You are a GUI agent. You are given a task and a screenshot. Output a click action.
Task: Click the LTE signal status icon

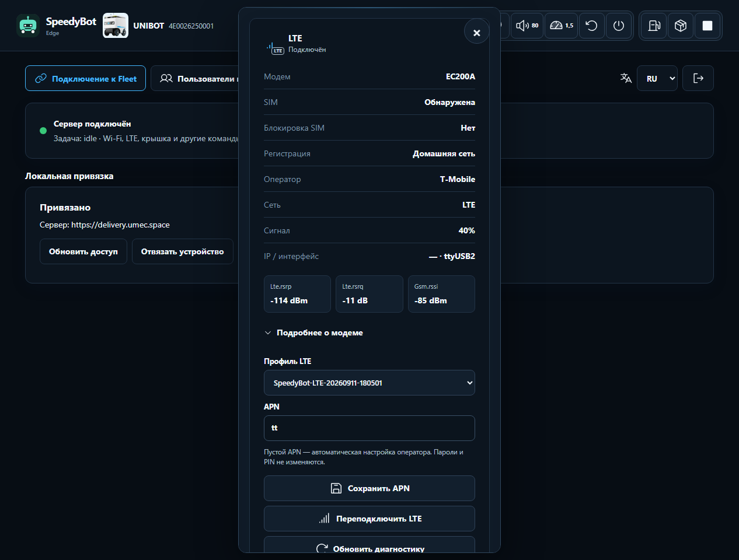click(275, 48)
